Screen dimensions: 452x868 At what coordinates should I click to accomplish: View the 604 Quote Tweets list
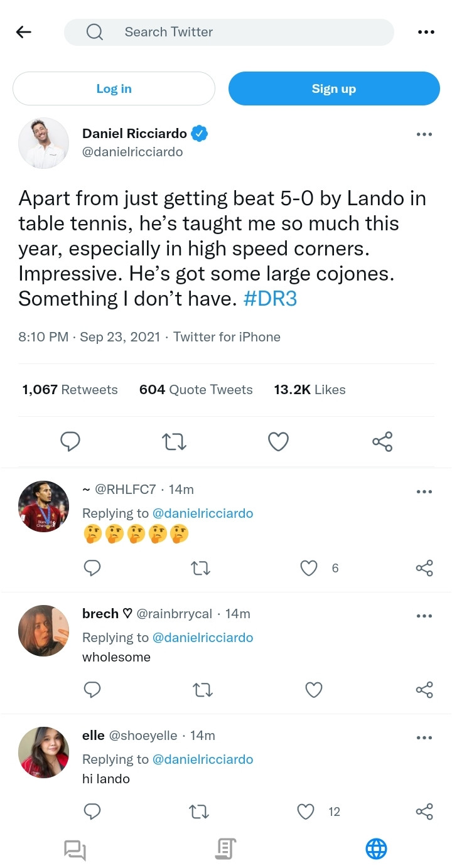point(196,390)
